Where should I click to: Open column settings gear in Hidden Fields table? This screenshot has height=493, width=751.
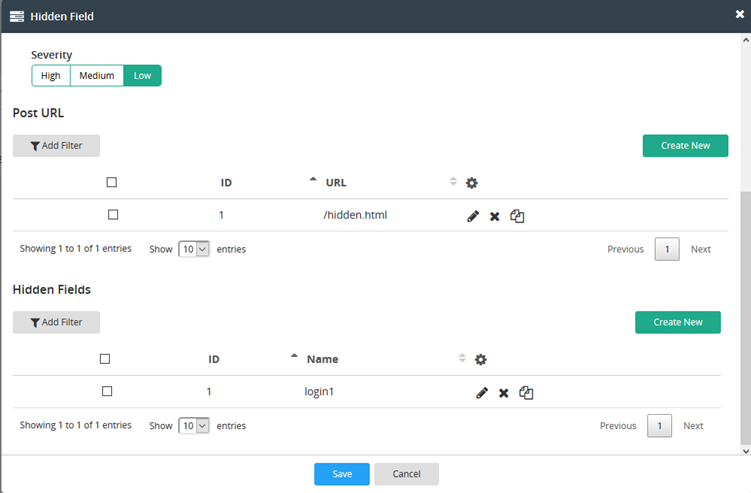pyautogui.click(x=481, y=359)
